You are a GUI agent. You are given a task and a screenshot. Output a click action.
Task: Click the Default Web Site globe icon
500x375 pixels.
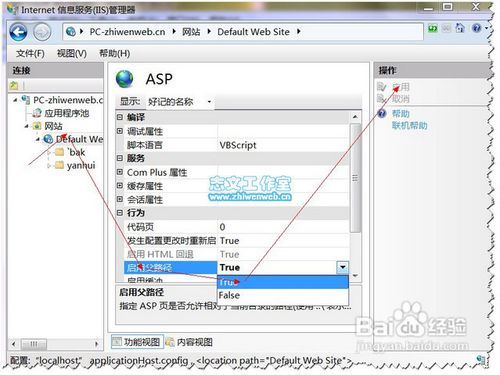48,139
